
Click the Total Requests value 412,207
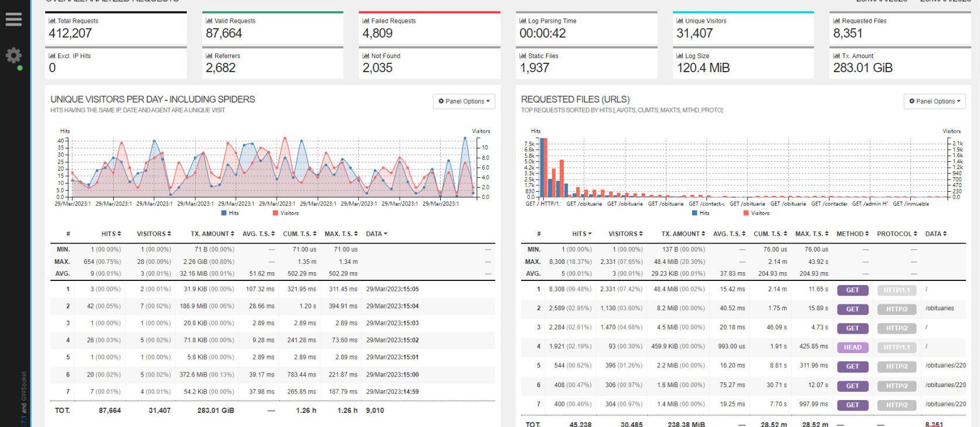(70, 33)
